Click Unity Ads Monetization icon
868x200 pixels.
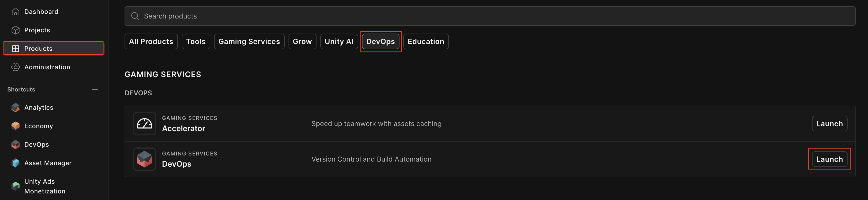pyautogui.click(x=16, y=186)
